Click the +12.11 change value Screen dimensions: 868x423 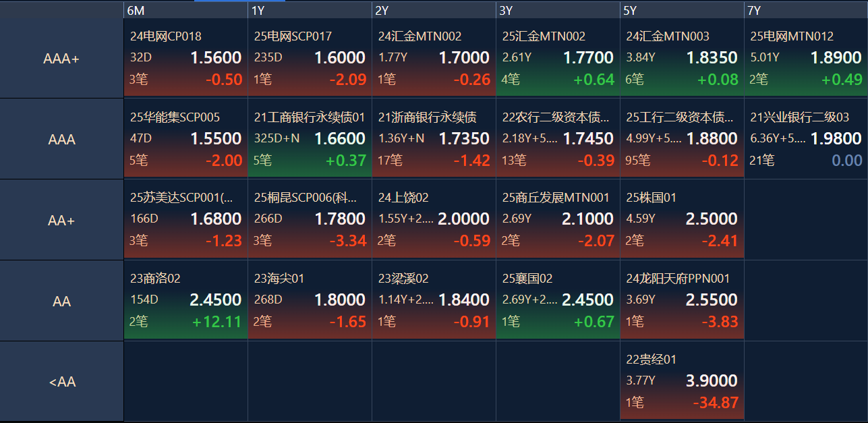[x=217, y=322]
